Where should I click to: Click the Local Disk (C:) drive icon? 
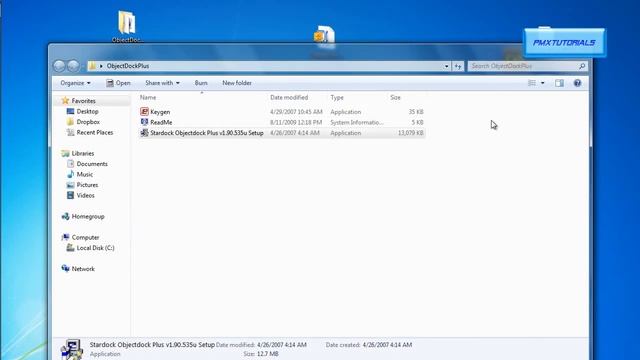tap(70, 248)
